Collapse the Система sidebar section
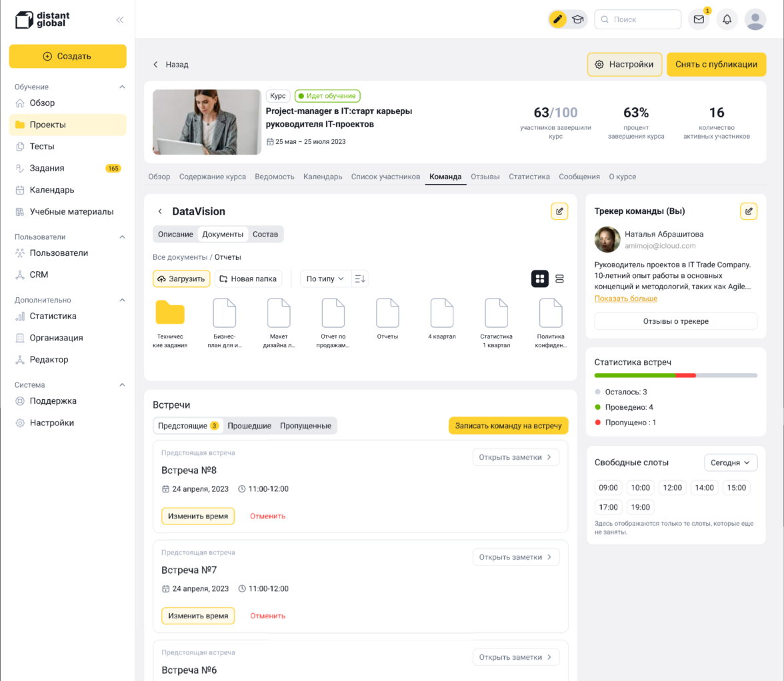The height and width of the screenshot is (681, 784). point(122,384)
